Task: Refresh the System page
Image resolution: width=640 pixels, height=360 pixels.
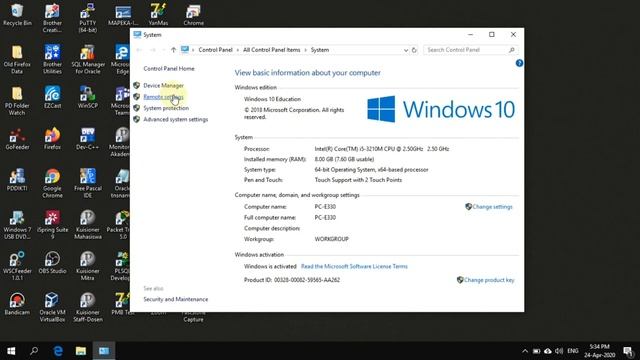Action: coord(414,50)
